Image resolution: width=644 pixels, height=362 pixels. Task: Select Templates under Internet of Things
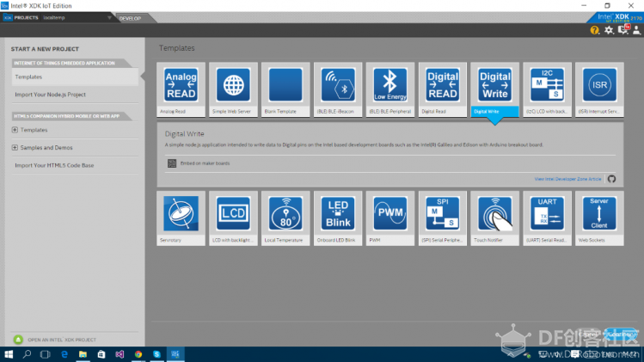(x=75, y=77)
